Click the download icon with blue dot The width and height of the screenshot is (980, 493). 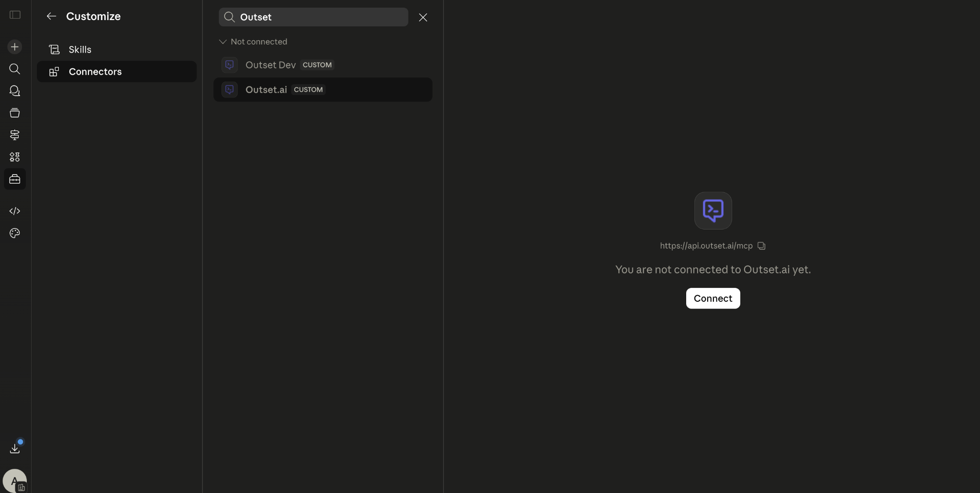click(x=15, y=448)
